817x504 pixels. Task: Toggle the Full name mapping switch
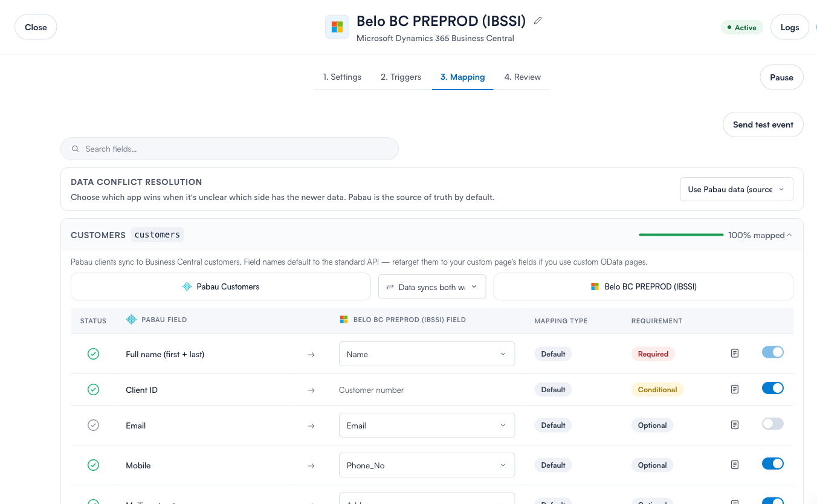(x=773, y=352)
